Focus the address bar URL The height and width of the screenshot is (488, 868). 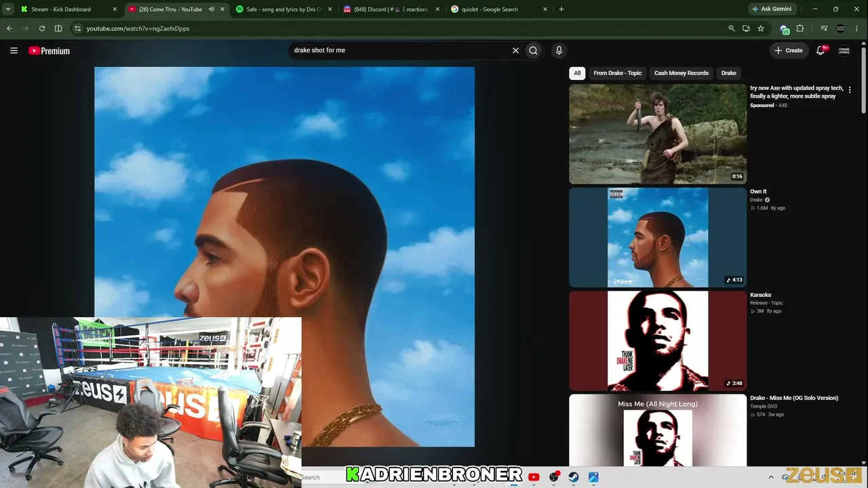click(138, 28)
